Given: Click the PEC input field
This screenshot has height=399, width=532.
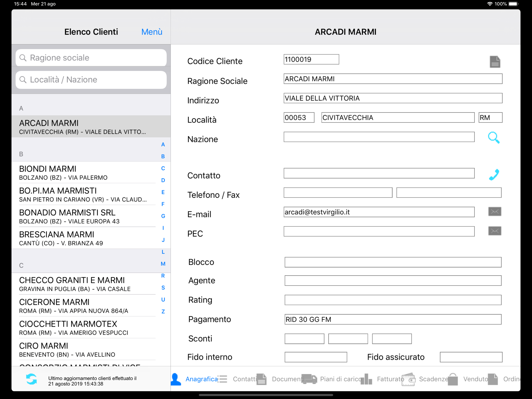Looking at the screenshot, I should coord(379,231).
